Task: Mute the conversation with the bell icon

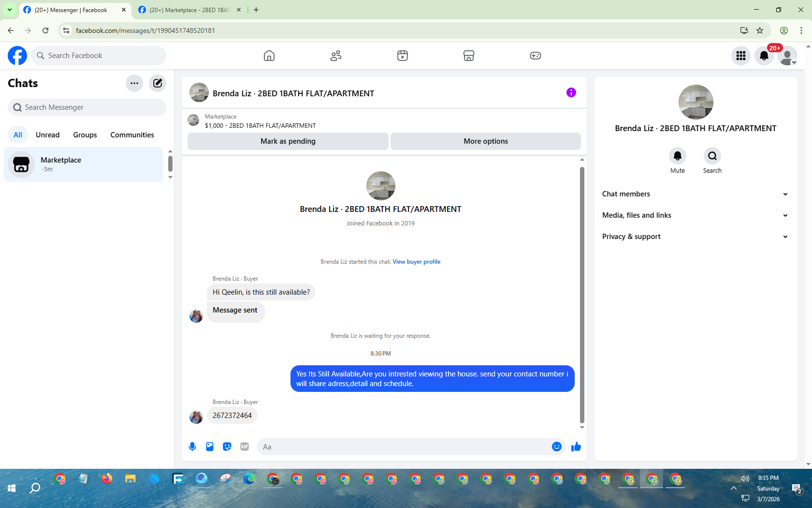Action: click(678, 156)
